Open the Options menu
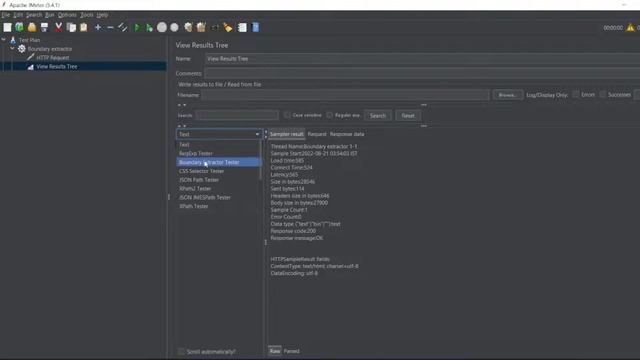This screenshot has height=360, width=640. click(x=67, y=15)
